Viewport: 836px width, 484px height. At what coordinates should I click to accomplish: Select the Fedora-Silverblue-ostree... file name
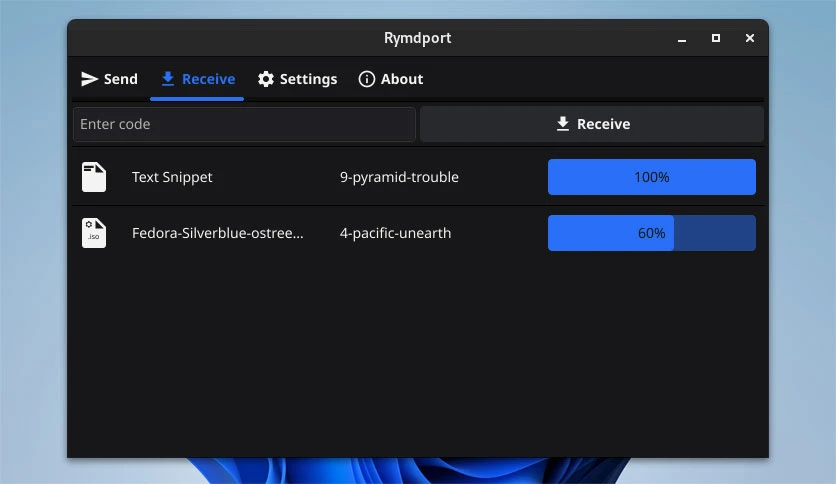(218, 233)
